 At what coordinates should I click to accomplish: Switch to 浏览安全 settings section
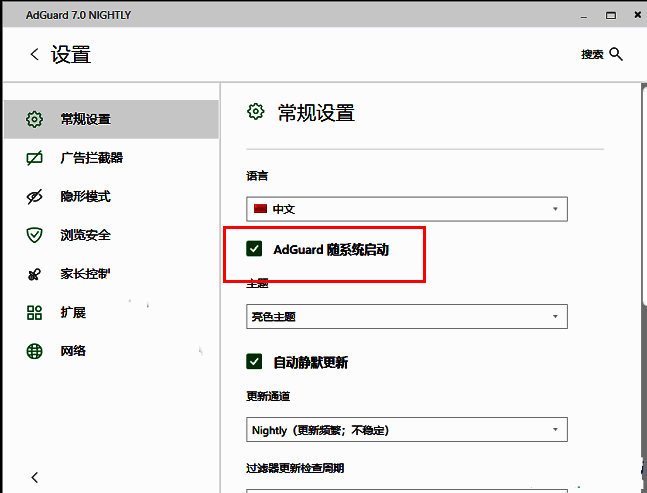point(85,235)
